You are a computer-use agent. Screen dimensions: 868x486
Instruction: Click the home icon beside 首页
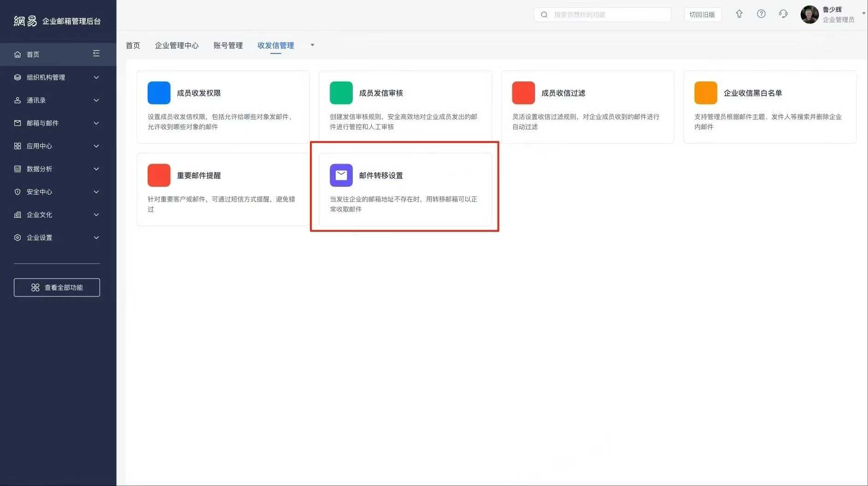[x=18, y=54]
